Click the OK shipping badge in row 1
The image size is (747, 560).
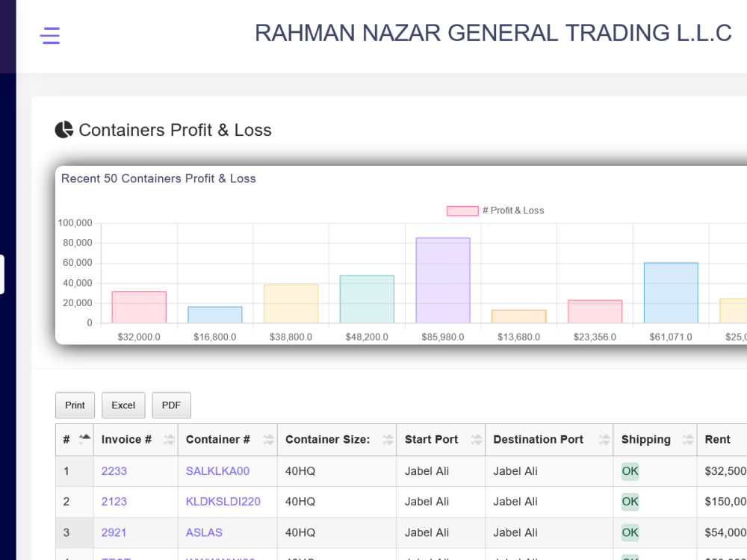coord(630,471)
